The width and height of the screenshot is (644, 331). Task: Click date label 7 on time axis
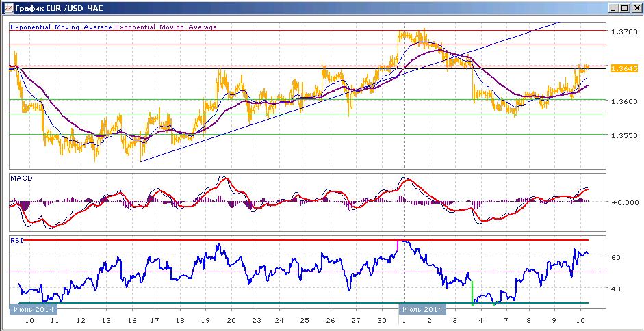tap(506, 320)
